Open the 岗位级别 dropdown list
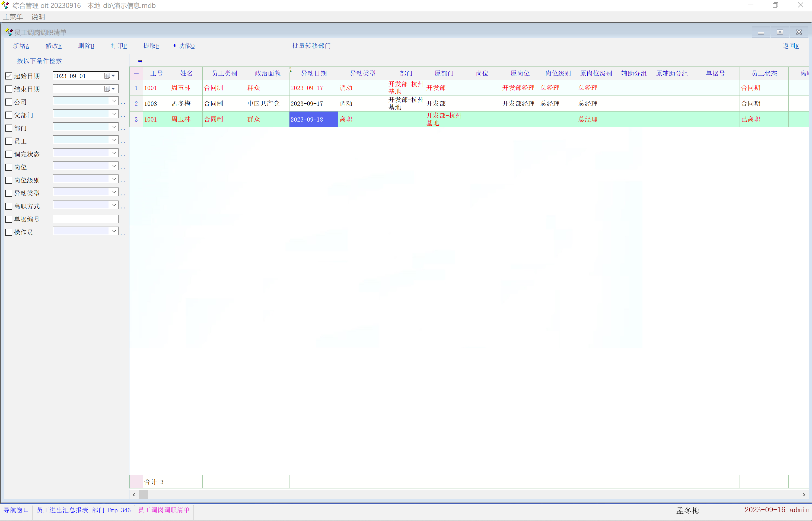Viewport: 812px width, 521px height. (114, 179)
